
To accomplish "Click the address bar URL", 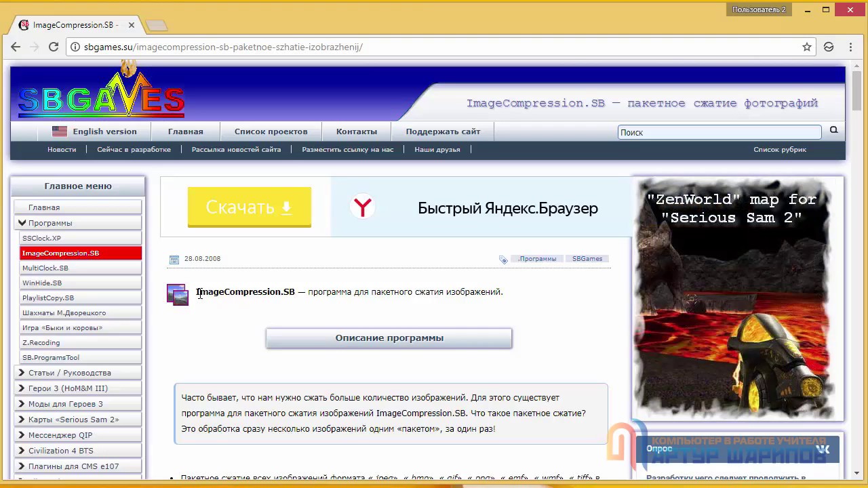I will [224, 47].
